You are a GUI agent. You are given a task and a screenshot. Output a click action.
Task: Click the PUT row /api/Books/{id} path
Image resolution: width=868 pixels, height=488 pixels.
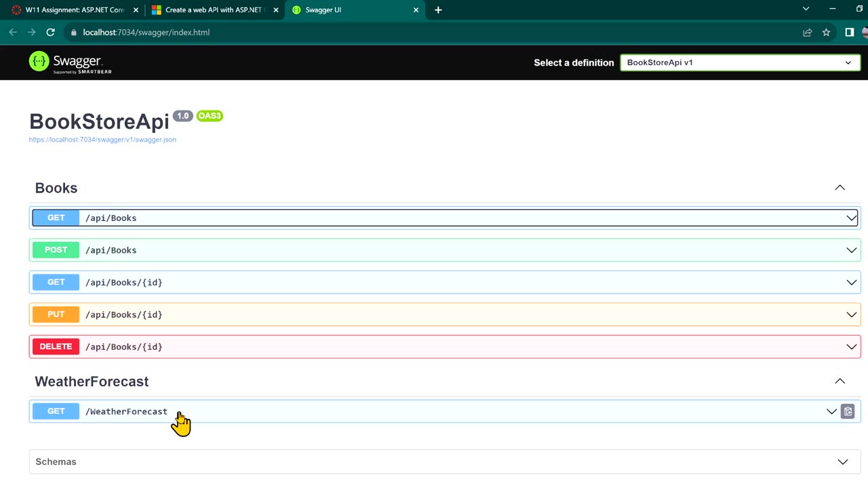click(x=124, y=314)
